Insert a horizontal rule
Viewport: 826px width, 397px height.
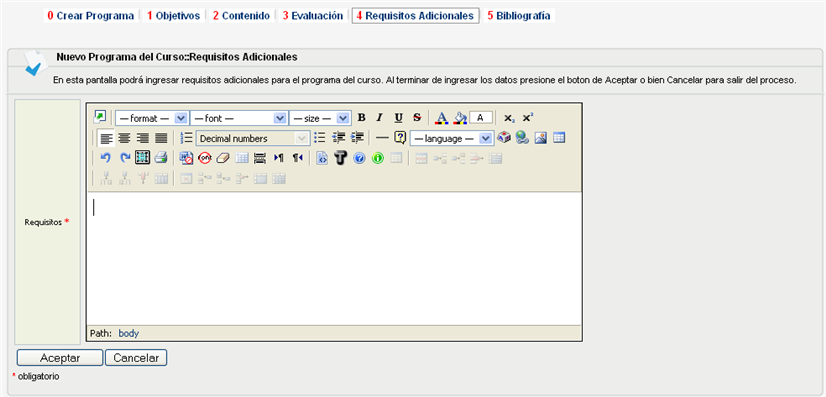coord(382,138)
